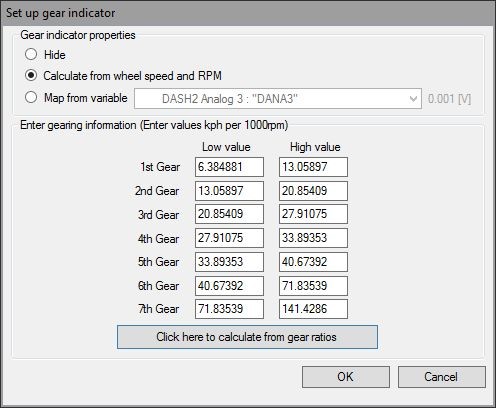Click the 4th Gear high value field
This screenshot has width=496, height=408.
pos(313,238)
